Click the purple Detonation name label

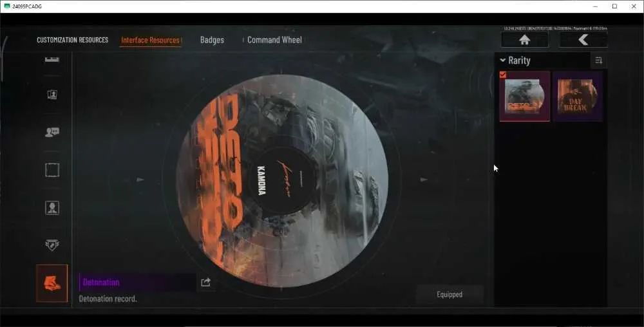[101, 283]
